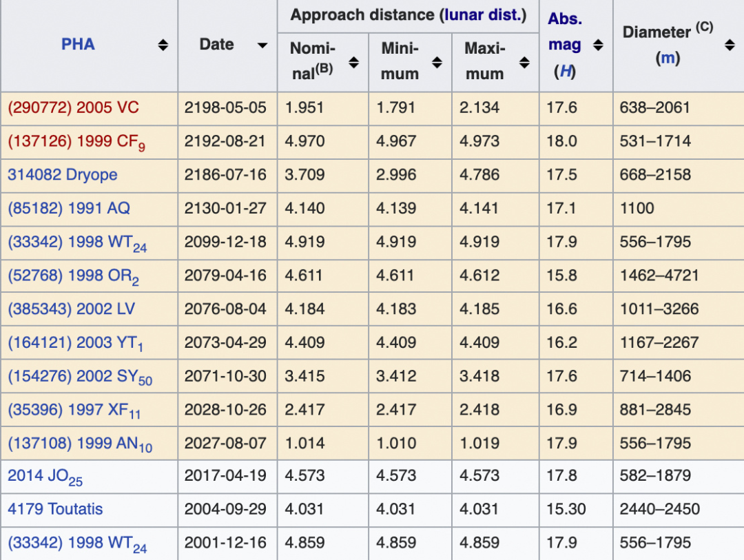The width and height of the screenshot is (744, 560).
Task: Open the 2014 JO25 asteroid link
Action: (45, 476)
